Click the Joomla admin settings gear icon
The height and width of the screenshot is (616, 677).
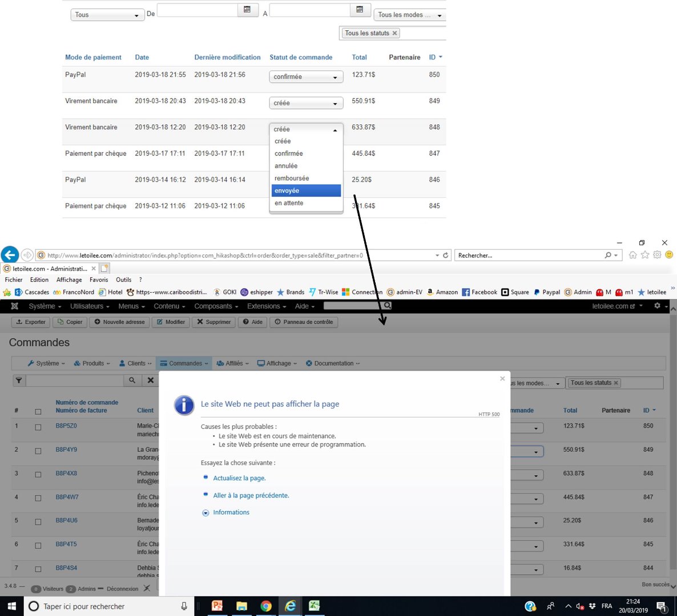click(656, 305)
